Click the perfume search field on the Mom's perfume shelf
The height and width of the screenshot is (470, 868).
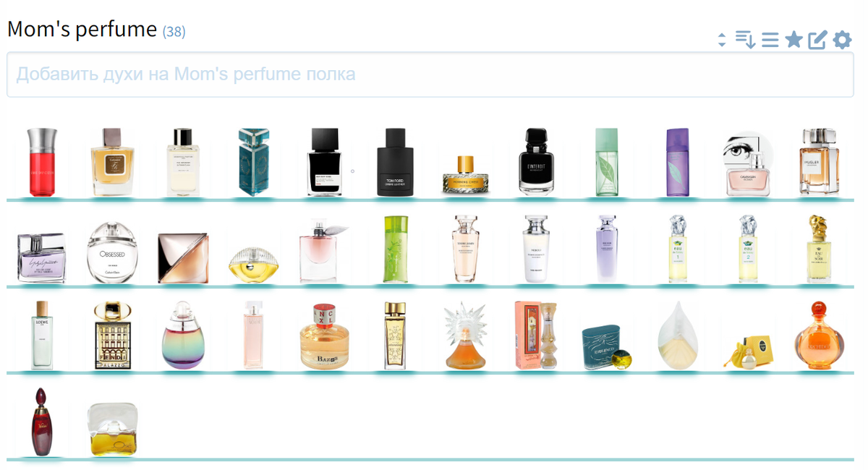pos(430,74)
